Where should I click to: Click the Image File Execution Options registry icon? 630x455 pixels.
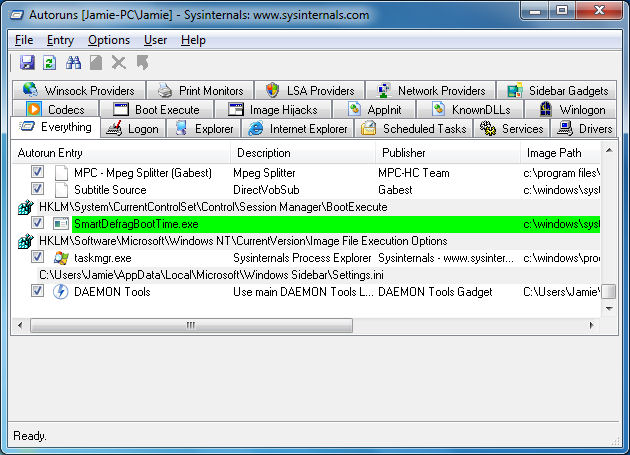point(25,241)
